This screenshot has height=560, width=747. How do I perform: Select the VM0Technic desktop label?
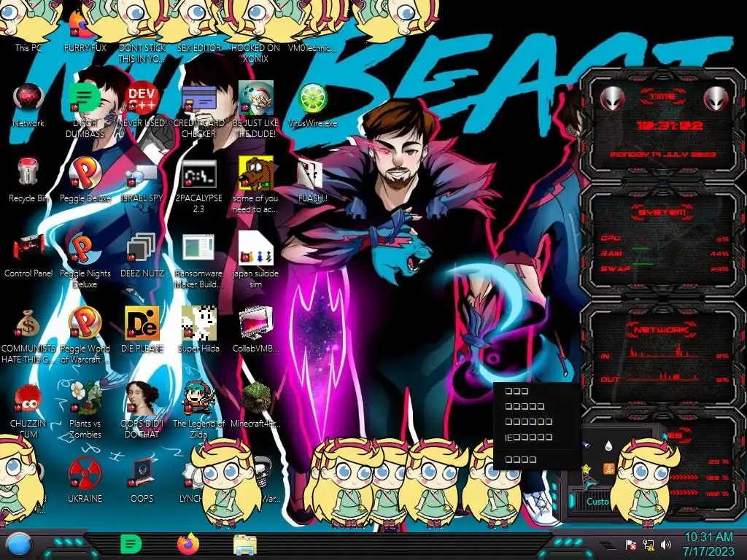coord(312,47)
